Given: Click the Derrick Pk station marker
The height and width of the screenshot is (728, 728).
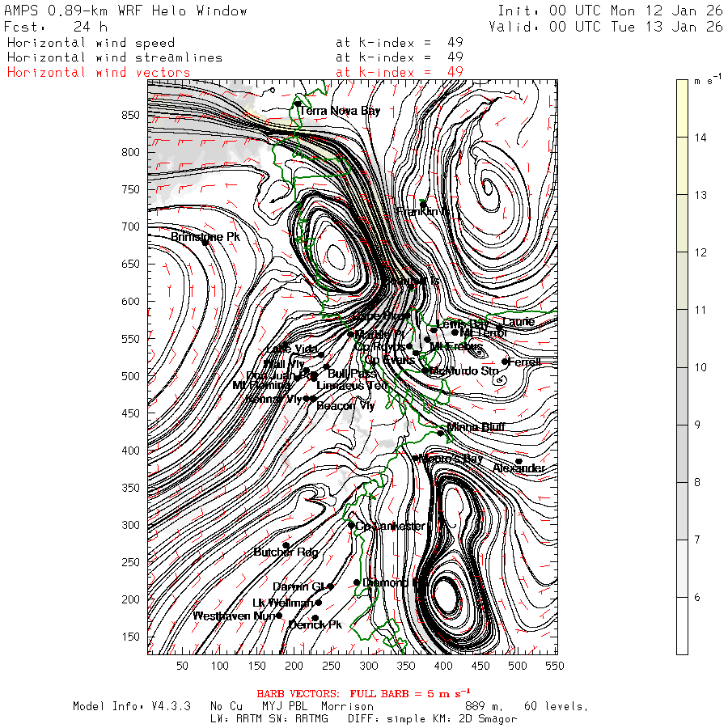Looking at the screenshot, I should (315, 618).
